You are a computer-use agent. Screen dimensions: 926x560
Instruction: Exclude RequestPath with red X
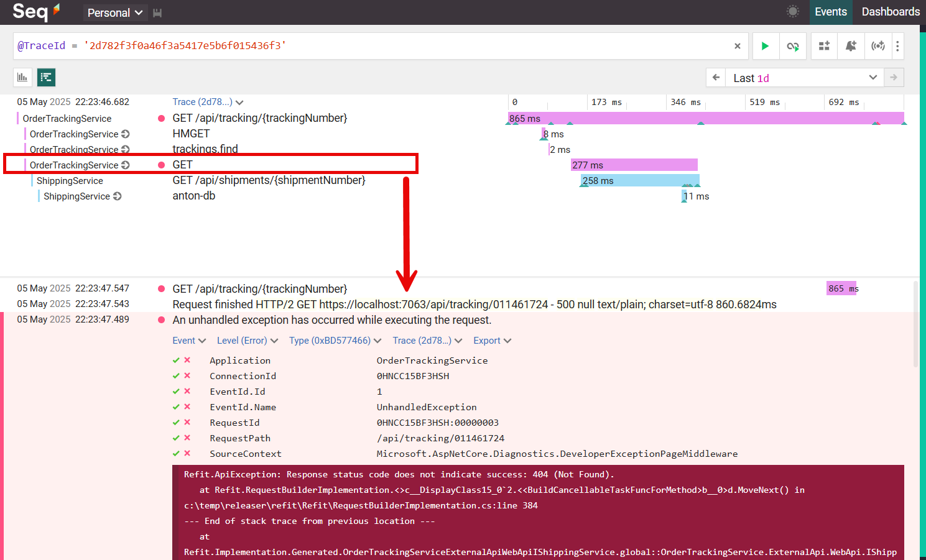[x=187, y=438]
